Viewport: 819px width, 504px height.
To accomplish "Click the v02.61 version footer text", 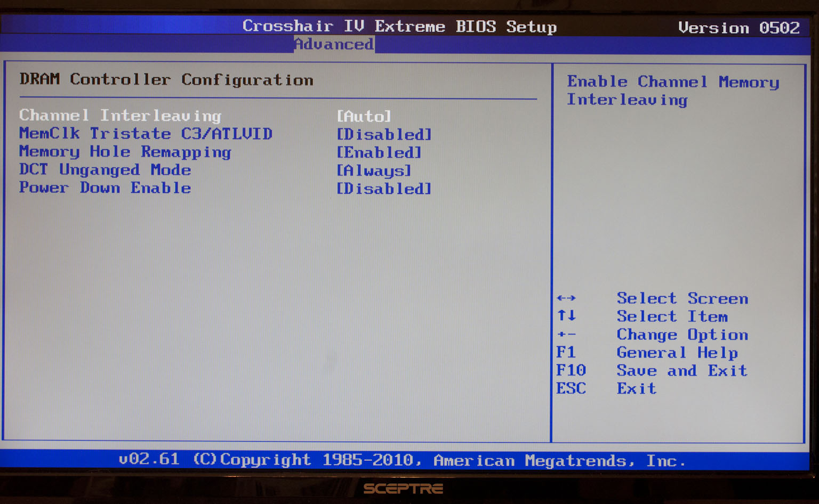I will (x=149, y=459).
